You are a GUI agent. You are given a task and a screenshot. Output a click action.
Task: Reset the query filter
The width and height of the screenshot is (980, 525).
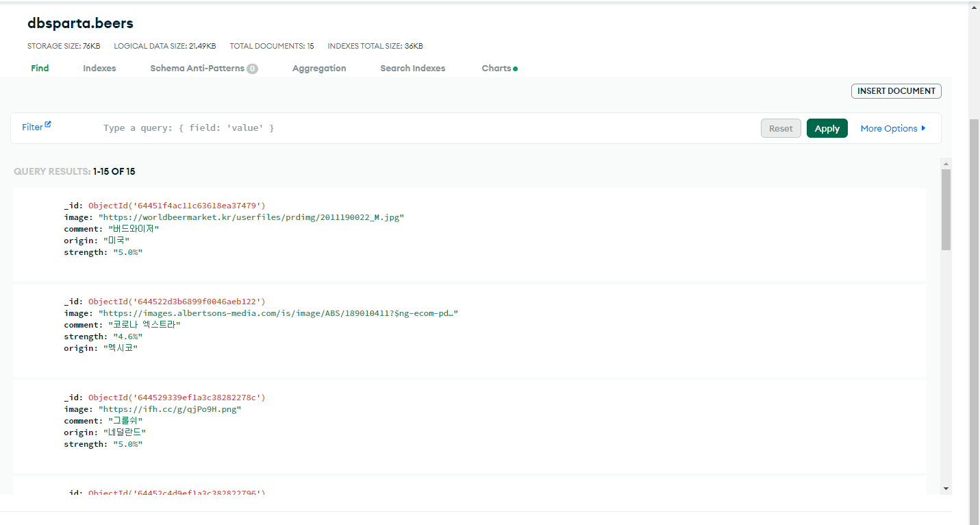point(781,128)
